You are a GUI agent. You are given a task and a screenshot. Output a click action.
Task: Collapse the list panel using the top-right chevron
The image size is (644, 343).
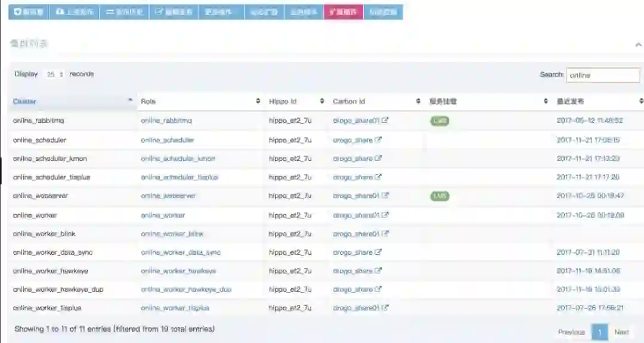pyautogui.click(x=638, y=44)
